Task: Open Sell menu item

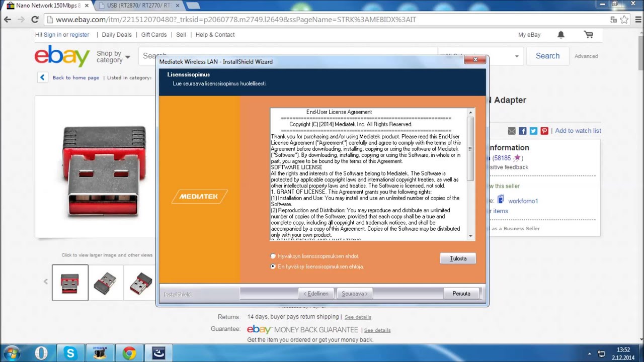Action: [x=181, y=35]
